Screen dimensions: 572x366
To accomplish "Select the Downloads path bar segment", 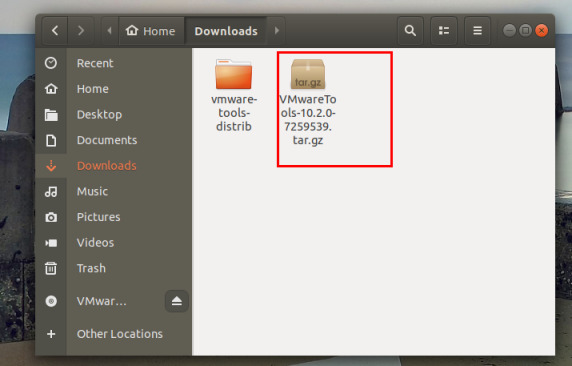I will coord(226,31).
